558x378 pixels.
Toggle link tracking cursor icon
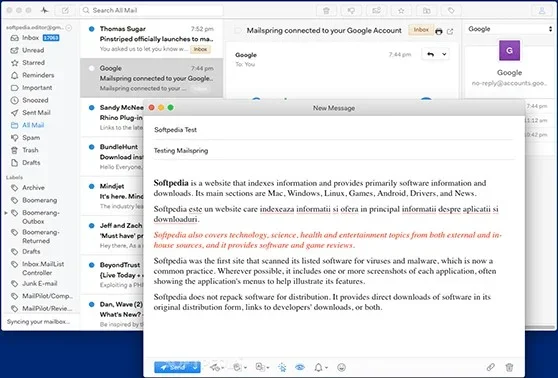[282, 367]
